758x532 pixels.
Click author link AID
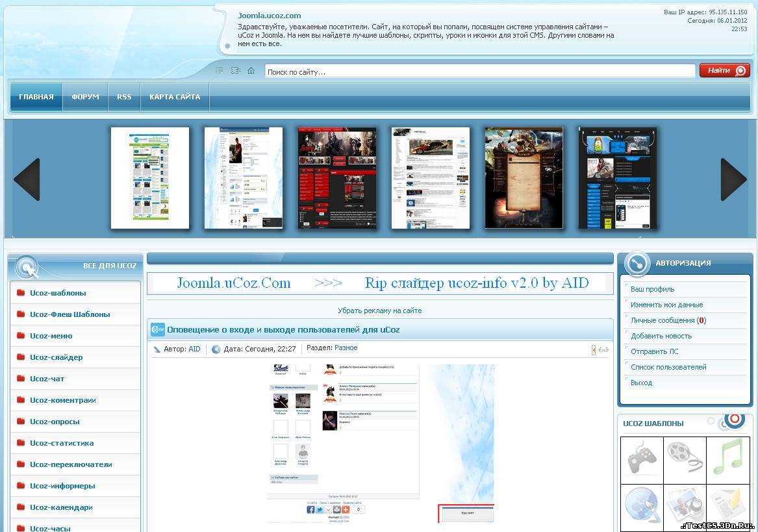coord(194,349)
